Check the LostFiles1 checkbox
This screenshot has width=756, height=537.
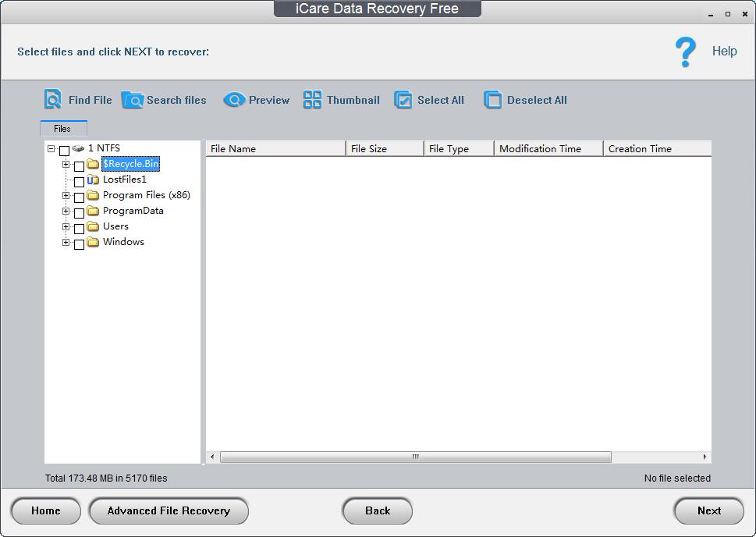(x=79, y=182)
